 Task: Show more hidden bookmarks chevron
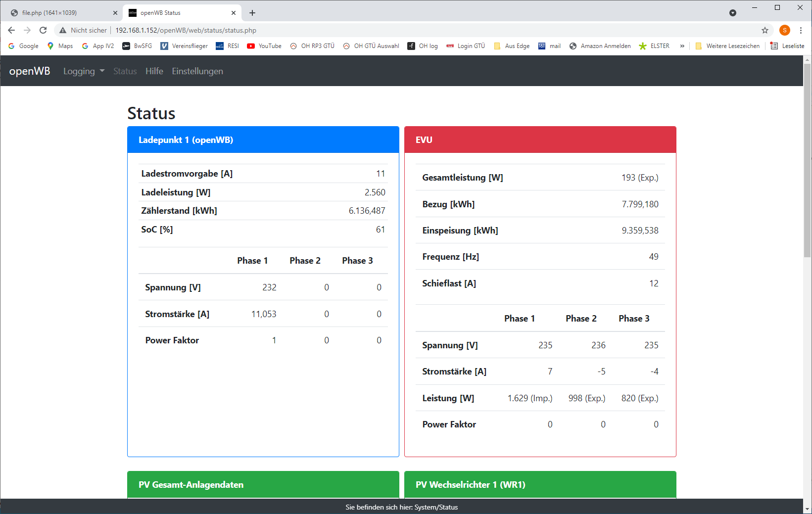click(x=682, y=46)
